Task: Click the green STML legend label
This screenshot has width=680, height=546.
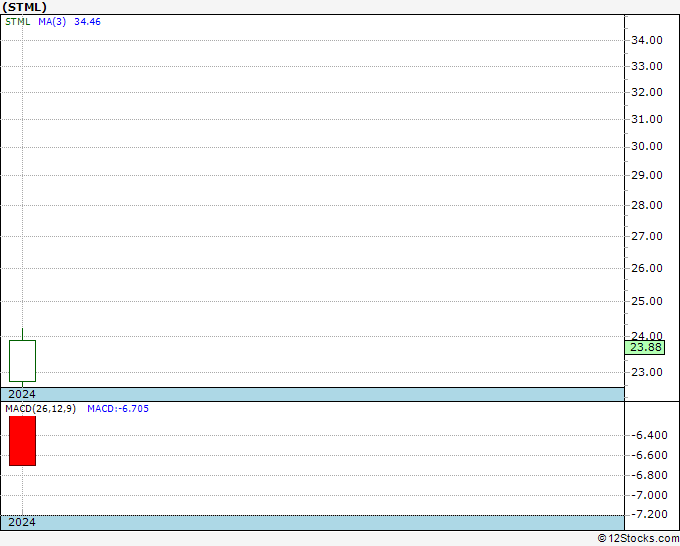Action: coord(18,22)
